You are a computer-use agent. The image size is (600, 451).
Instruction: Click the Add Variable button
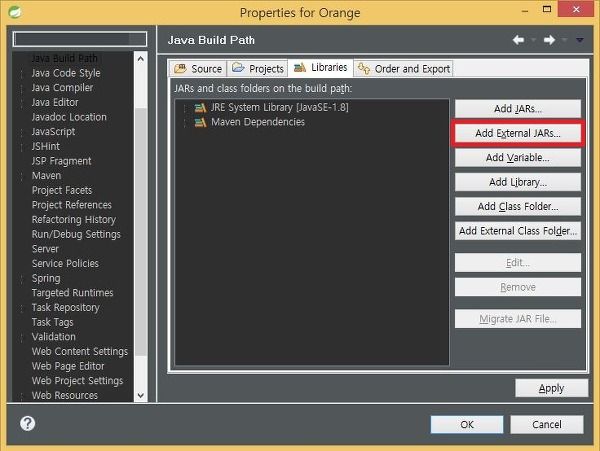tap(518, 158)
